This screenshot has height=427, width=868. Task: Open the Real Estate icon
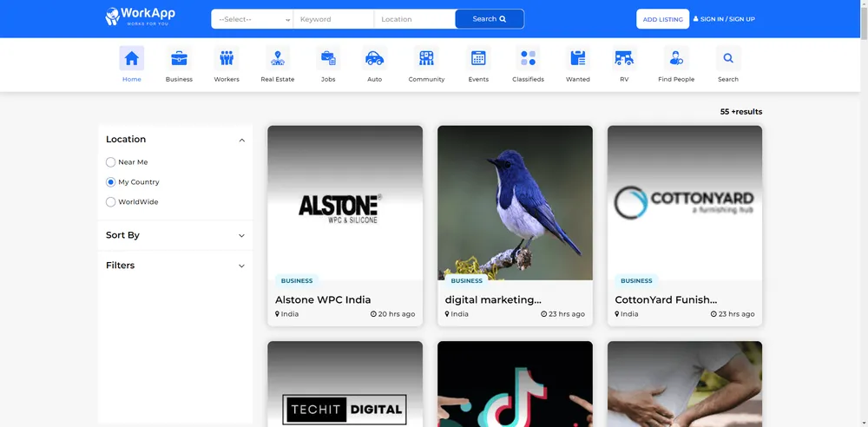278,58
